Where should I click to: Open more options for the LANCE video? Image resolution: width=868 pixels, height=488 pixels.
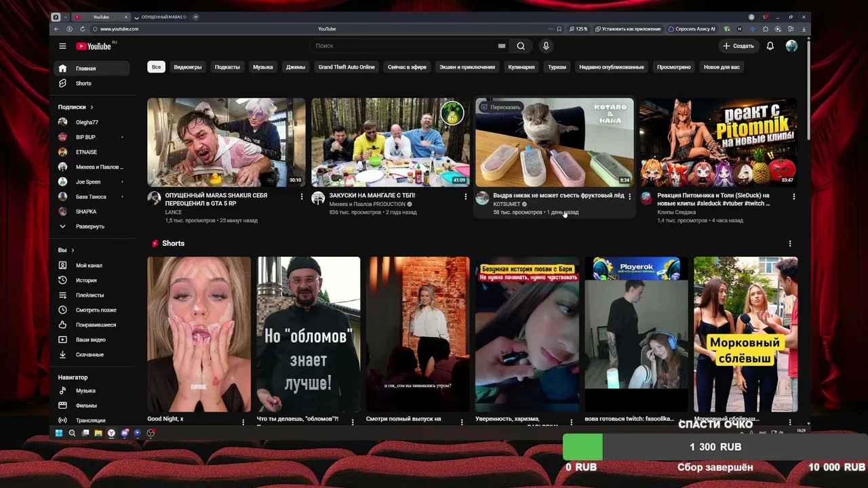[302, 197]
